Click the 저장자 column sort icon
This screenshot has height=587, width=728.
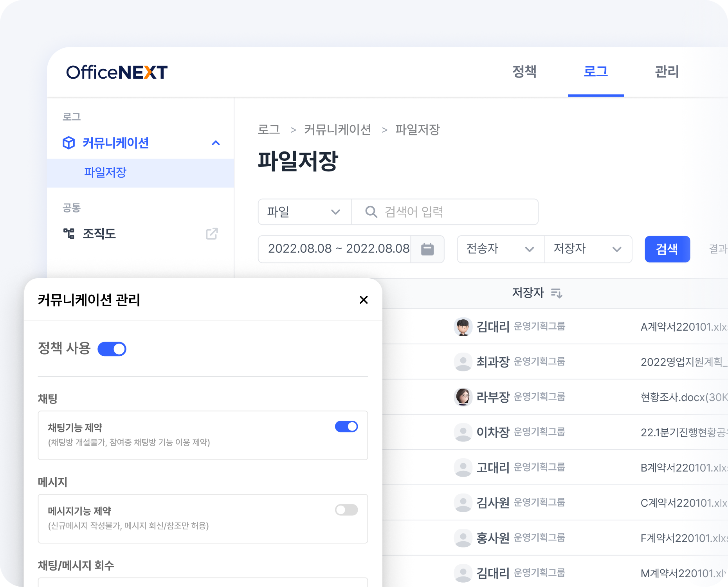click(x=556, y=293)
